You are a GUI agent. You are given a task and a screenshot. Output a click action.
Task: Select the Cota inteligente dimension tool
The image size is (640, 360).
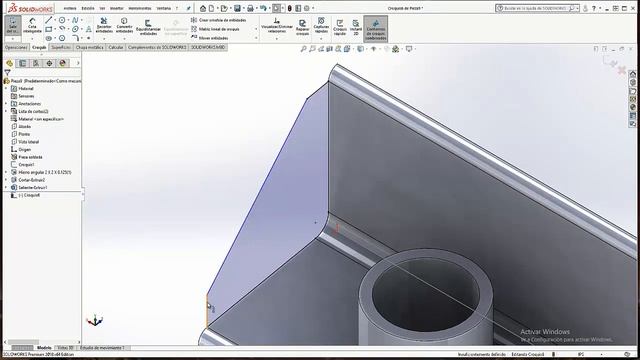(x=32, y=25)
